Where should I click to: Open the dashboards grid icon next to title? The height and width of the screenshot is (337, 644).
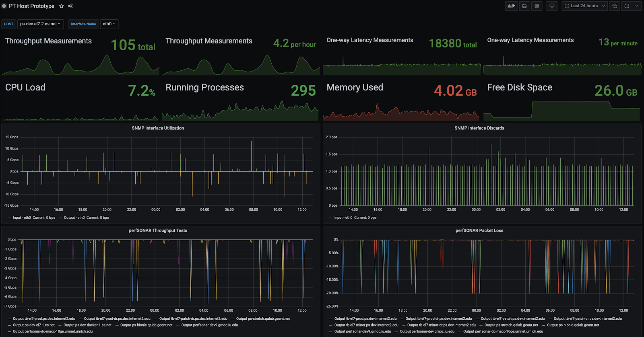point(4,6)
